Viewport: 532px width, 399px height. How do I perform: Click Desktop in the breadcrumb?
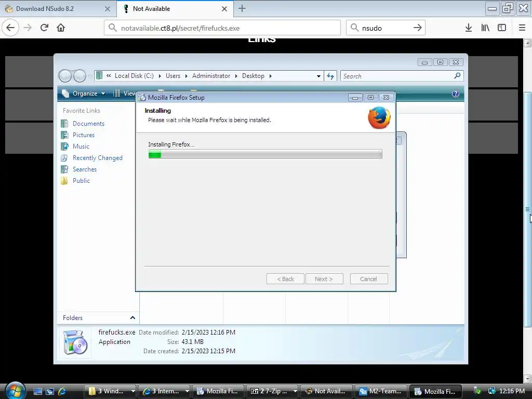pos(253,76)
